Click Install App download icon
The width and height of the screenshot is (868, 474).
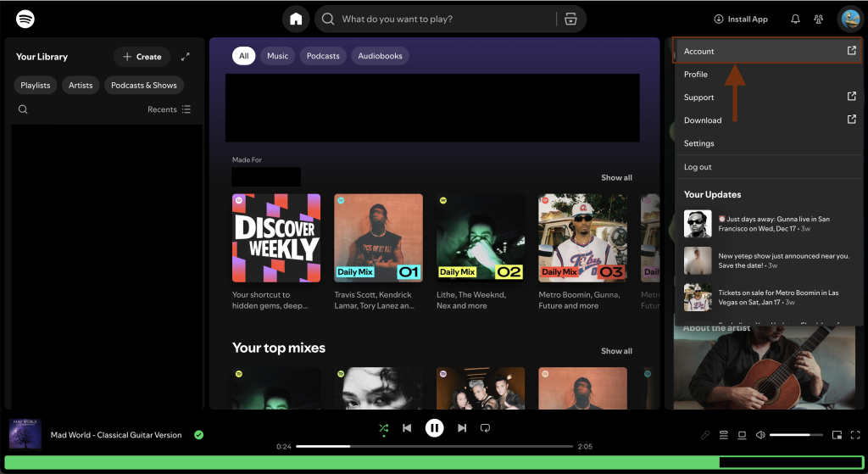(719, 19)
